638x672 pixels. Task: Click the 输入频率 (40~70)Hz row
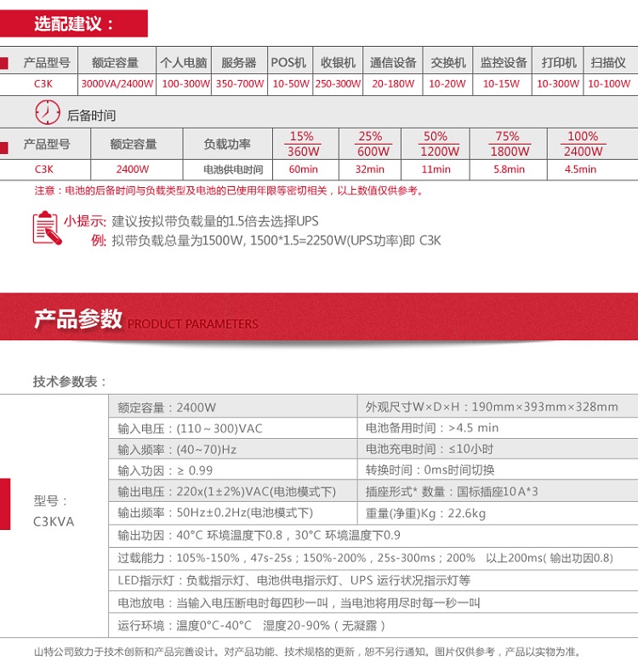[233, 449]
